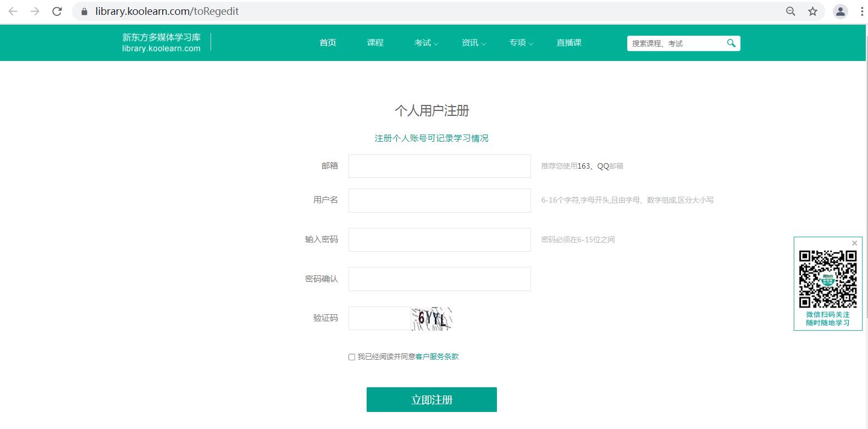Check the agree to customer service terms checkbox

(352, 357)
